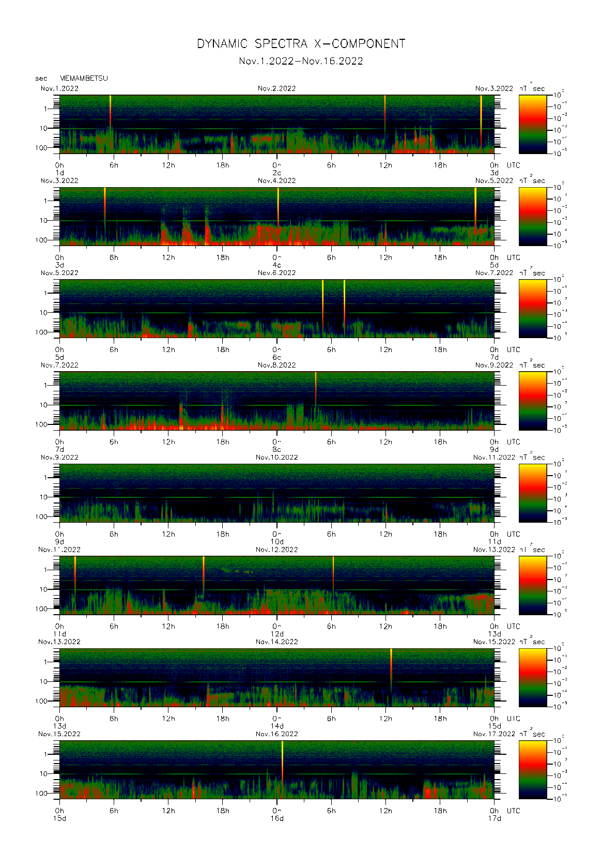This screenshot has height=868, width=602.
Task: Click the Nov.10.2022 date label
Action: click(277, 457)
